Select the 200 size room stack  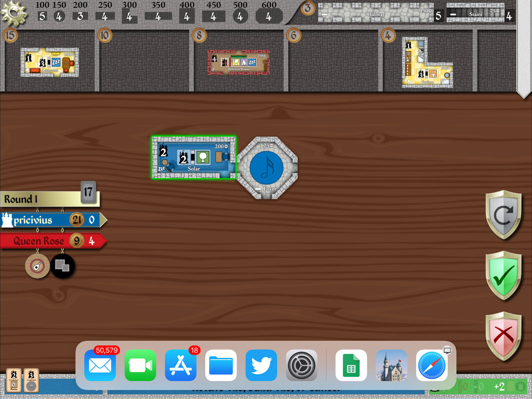tap(80, 16)
